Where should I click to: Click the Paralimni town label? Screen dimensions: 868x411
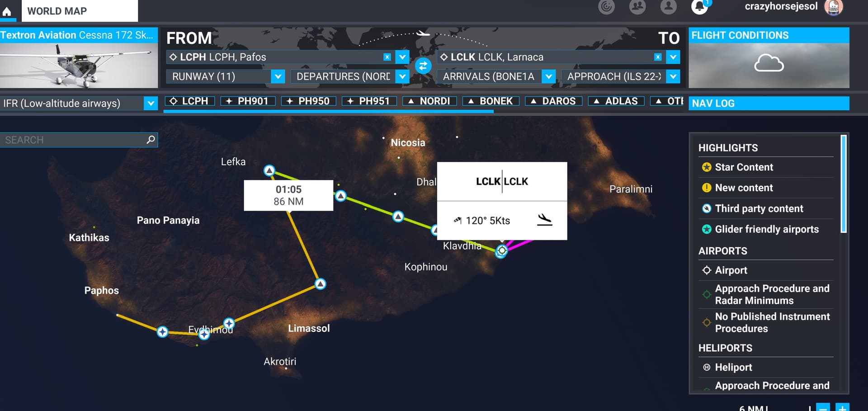(631, 189)
